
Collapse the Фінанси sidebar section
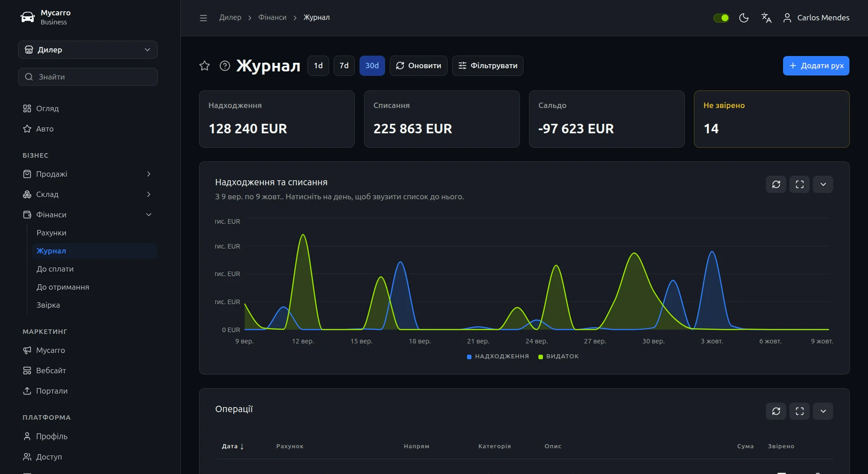tap(88, 215)
